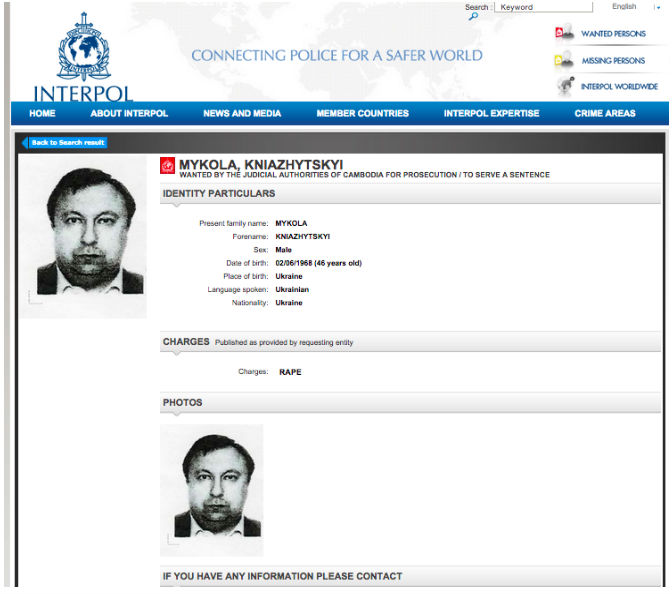Click the Missing Persons link

click(613, 61)
